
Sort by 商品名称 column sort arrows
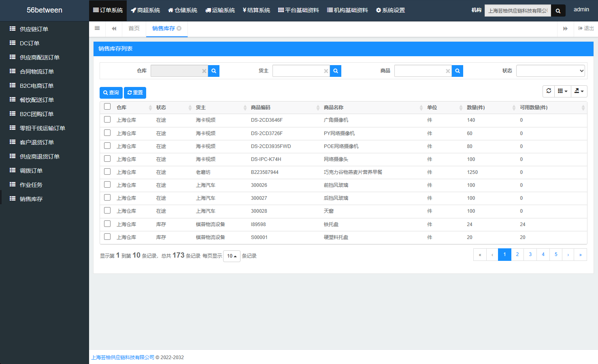coord(421,108)
